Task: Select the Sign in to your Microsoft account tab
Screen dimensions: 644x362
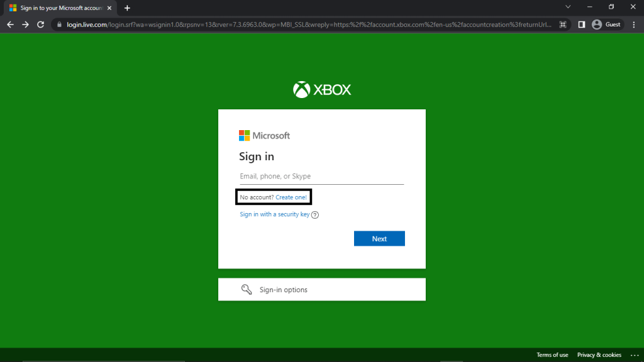Action: click(x=61, y=8)
